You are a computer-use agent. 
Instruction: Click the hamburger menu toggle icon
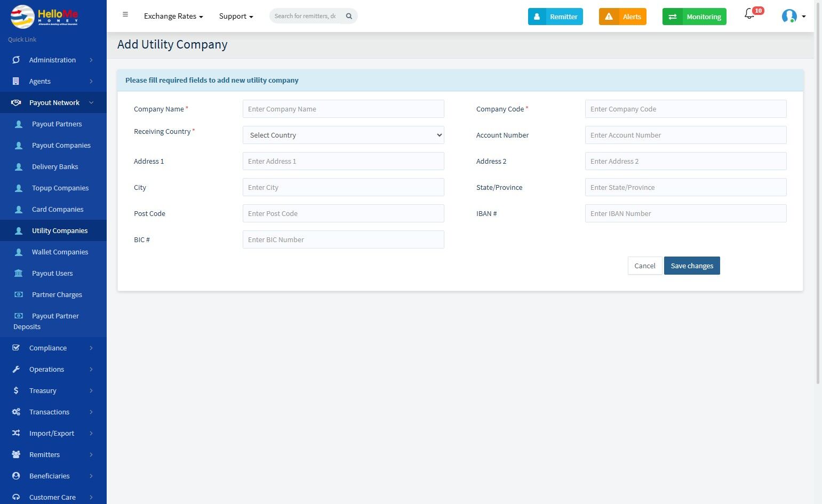coord(125,15)
